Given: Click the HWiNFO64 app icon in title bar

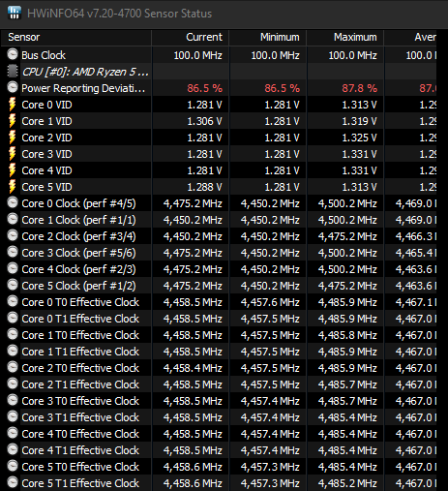Looking at the screenshot, I should click(x=14, y=13).
